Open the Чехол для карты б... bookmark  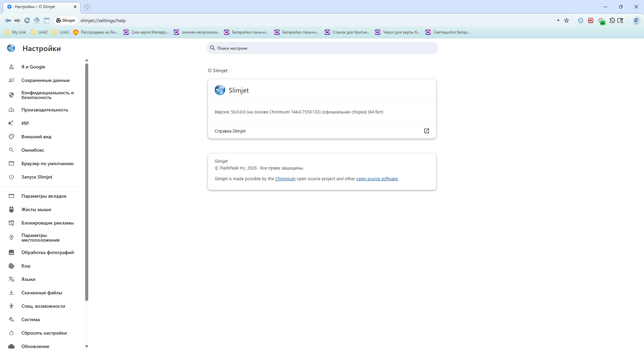coord(397,32)
